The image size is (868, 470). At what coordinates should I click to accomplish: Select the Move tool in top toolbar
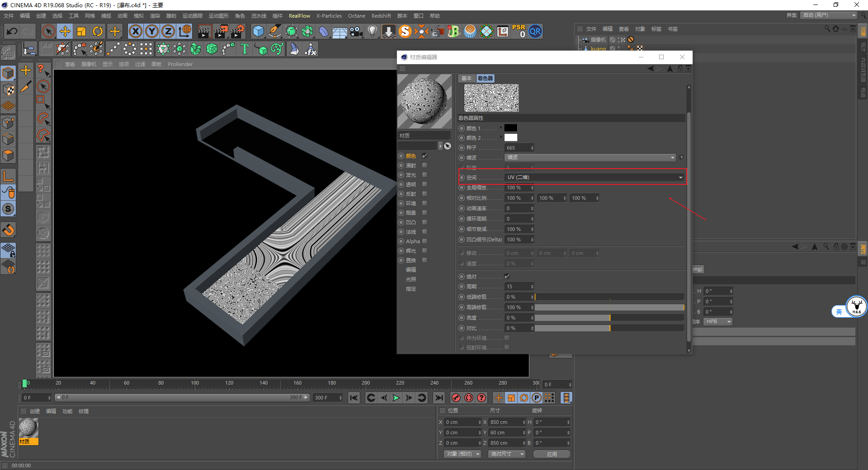(x=65, y=31)
